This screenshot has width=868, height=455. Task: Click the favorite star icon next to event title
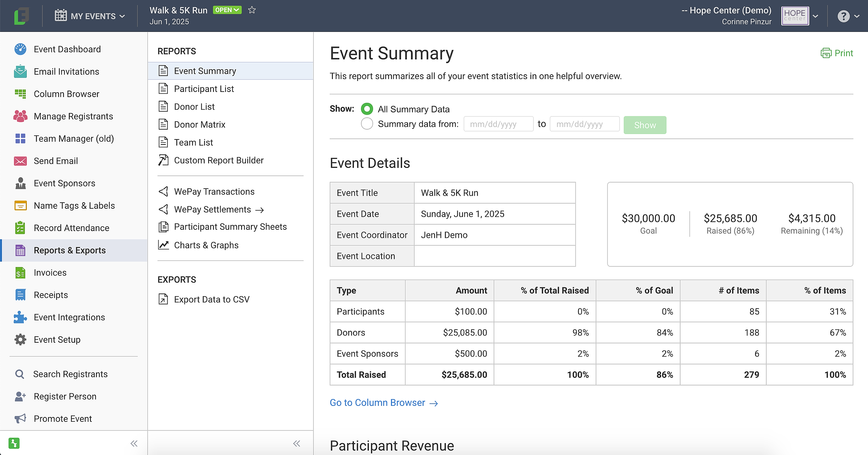click(252, 10)
